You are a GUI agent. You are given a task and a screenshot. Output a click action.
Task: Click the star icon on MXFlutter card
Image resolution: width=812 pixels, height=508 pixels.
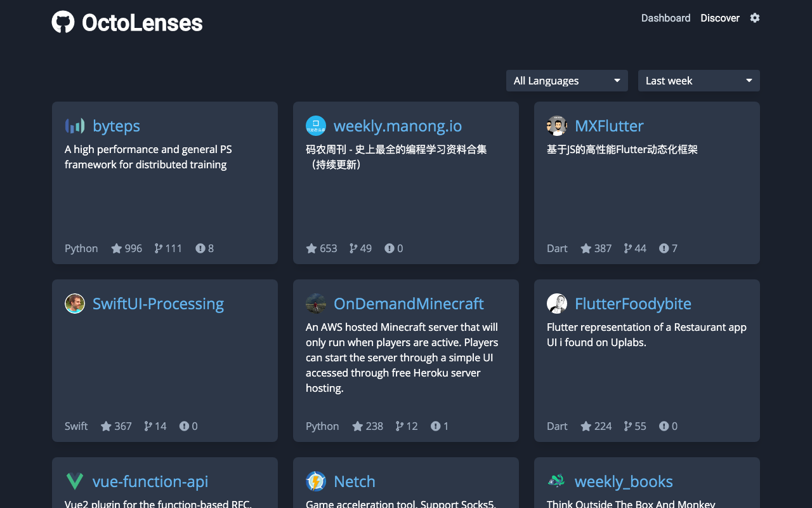(x=586, y=248)
